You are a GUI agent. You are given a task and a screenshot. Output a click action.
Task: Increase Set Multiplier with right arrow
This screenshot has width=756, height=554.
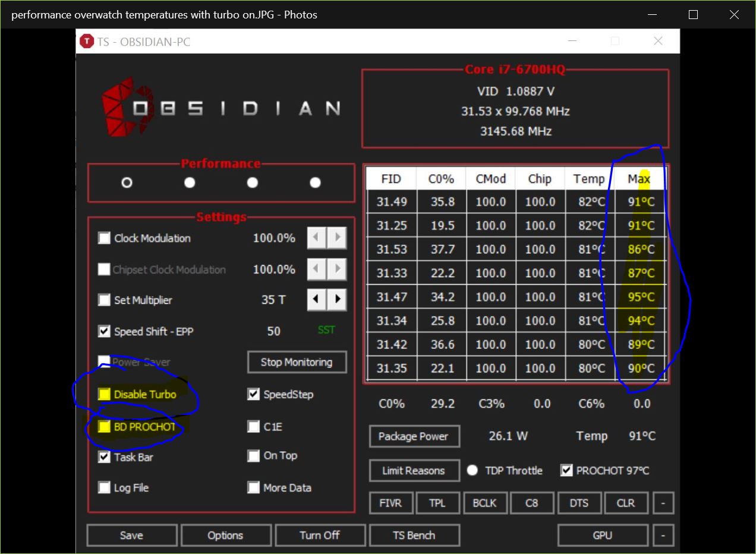pyautogui.click(x=337, y=299)
